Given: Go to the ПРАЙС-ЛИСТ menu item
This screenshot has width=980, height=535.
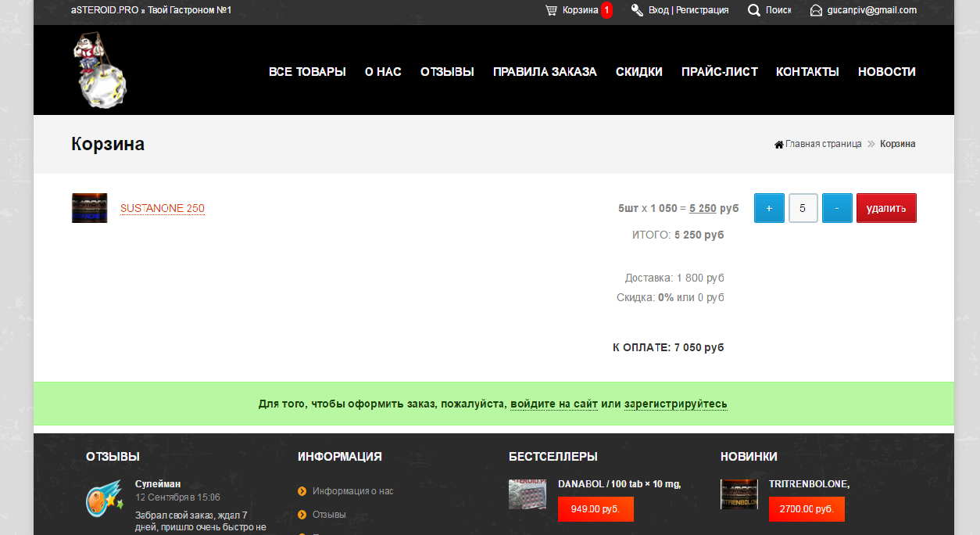Looking at the screenshot, I should pyautogui.click(x=719, y=72).
